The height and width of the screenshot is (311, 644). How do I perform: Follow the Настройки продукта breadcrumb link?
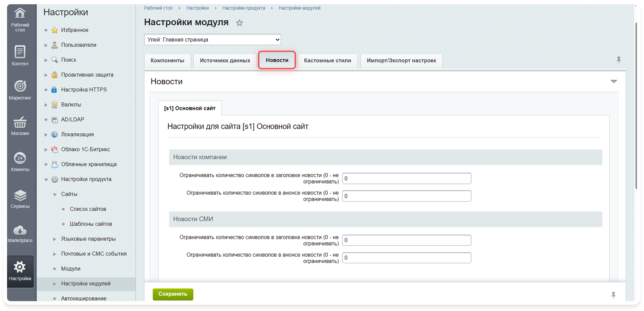point(244,8)
